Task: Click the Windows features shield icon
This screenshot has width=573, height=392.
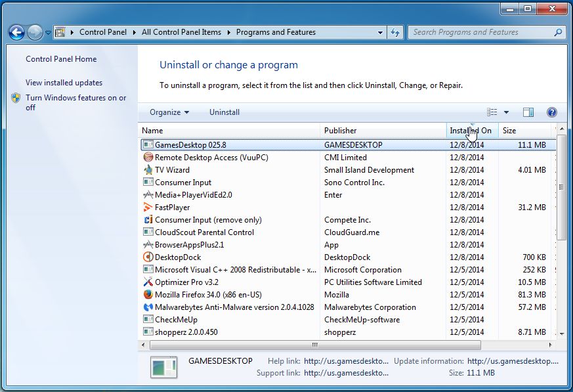Action: 16,98
